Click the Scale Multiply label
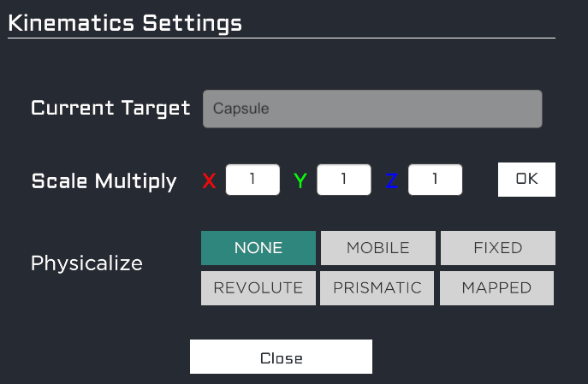588x384 pixels. [104, 181]
